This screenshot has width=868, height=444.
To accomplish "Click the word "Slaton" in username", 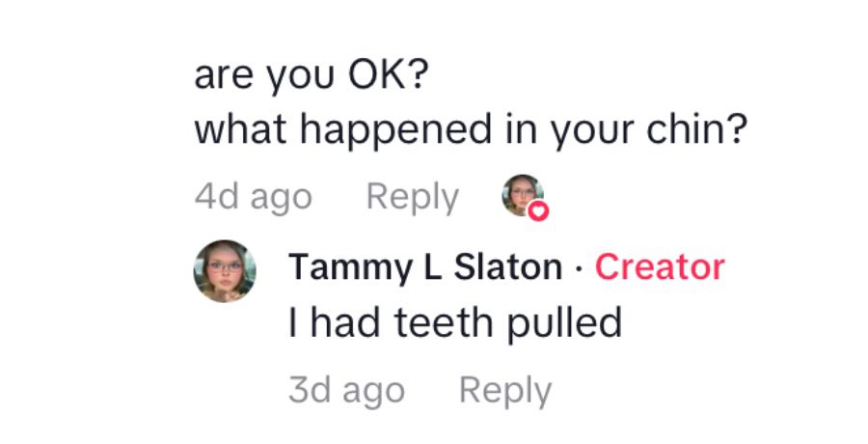I will point(507,267).
